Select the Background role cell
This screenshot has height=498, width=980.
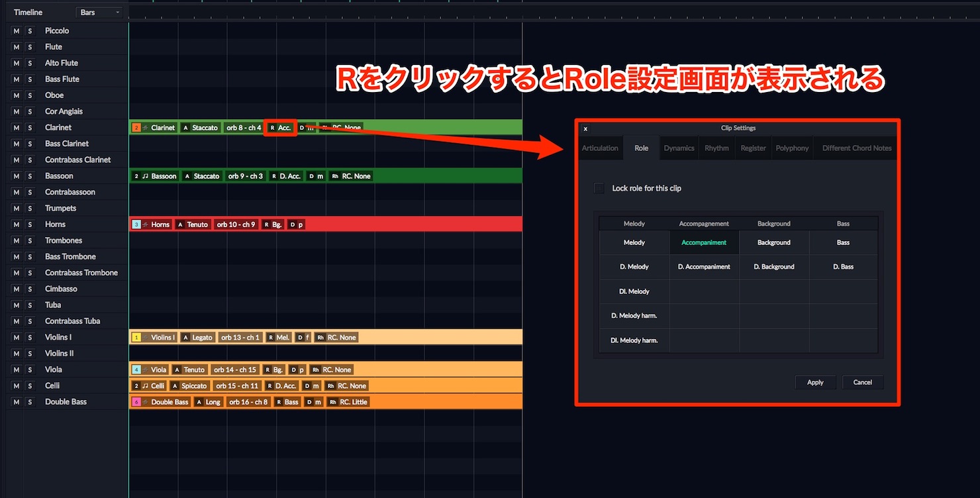(774, 243)
